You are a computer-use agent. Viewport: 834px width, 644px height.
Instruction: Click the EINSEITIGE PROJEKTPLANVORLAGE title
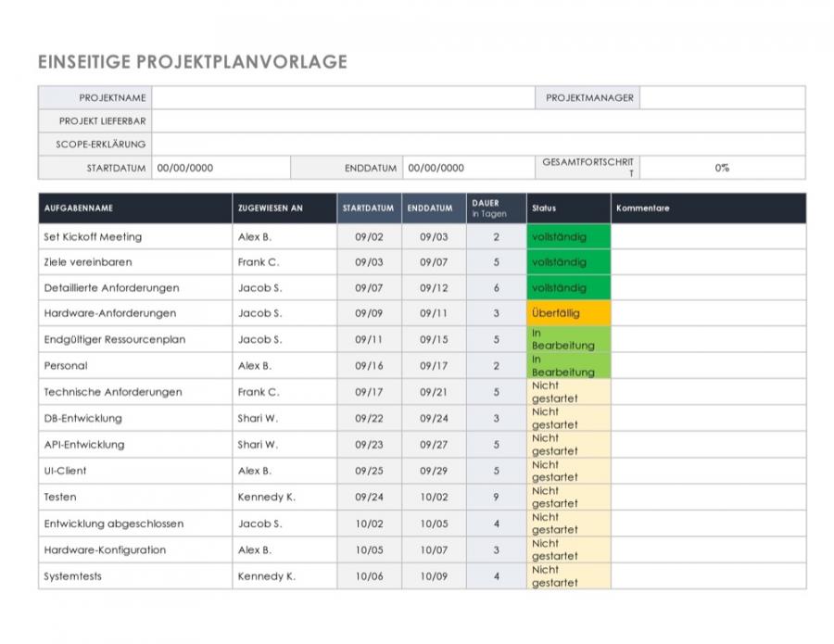click(x=192, y=62)
